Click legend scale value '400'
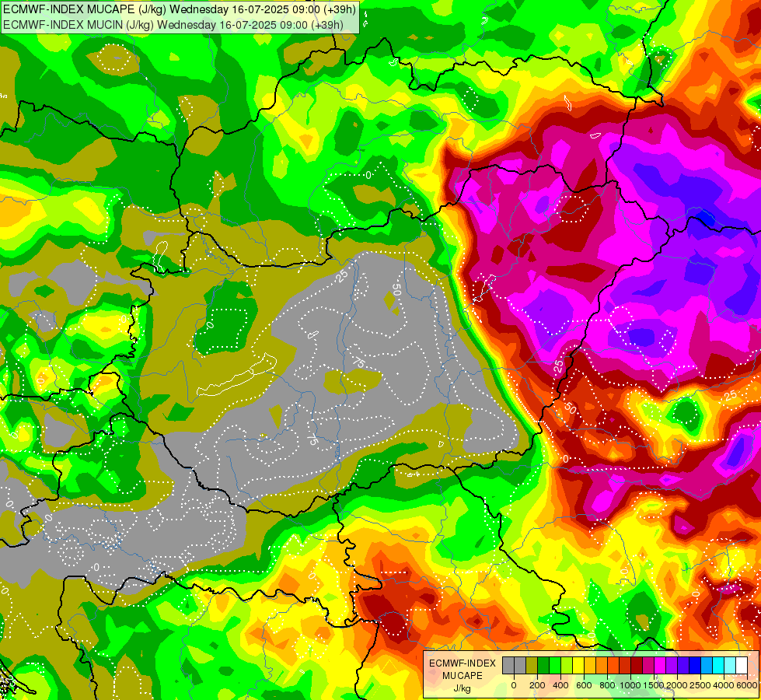 tap(560, 685)
